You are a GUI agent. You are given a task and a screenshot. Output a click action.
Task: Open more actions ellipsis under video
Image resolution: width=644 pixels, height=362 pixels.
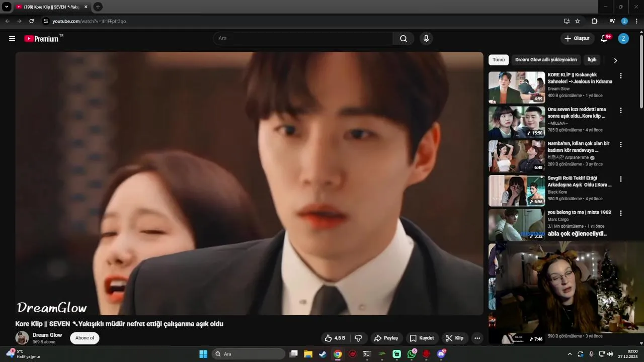coord(477,338)
